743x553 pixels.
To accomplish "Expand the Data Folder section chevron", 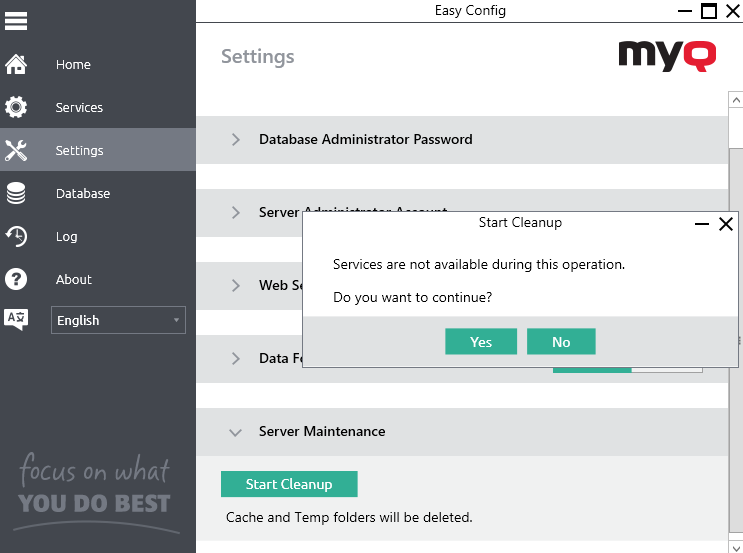I will pos(236,359).
